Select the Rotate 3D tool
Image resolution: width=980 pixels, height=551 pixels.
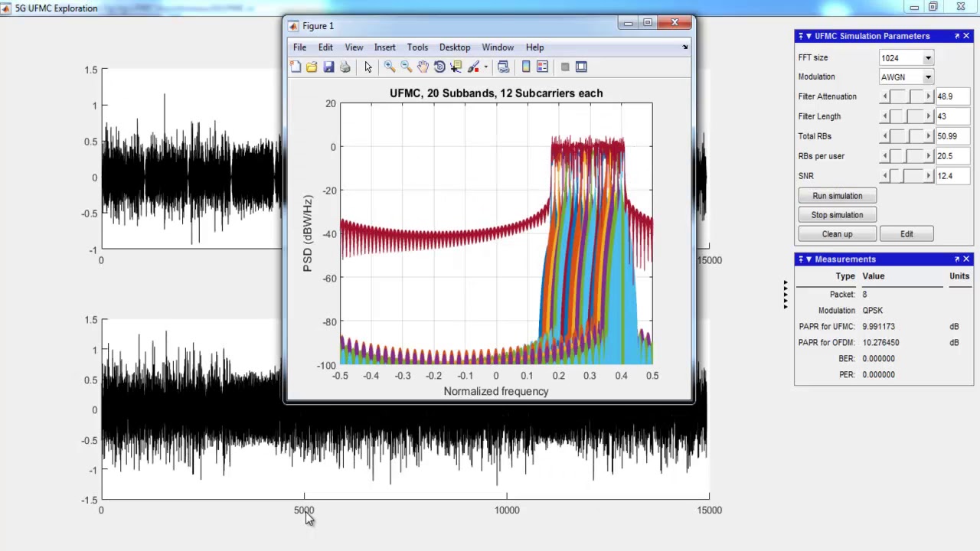[x=439, y=67]
